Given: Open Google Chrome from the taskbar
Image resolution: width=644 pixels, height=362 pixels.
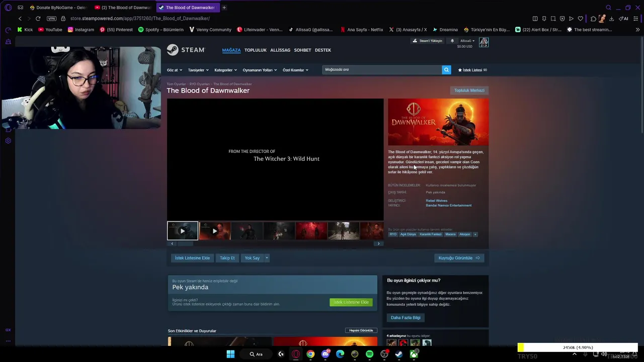Looking at the screenshot, I should click(310, 354).
